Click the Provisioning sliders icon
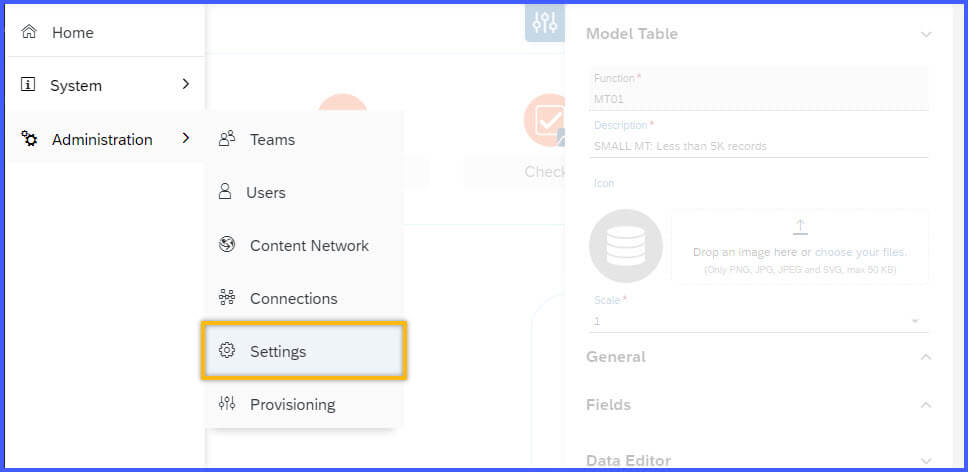The height and width of the screenshot is (472, 968). [227, 404]
